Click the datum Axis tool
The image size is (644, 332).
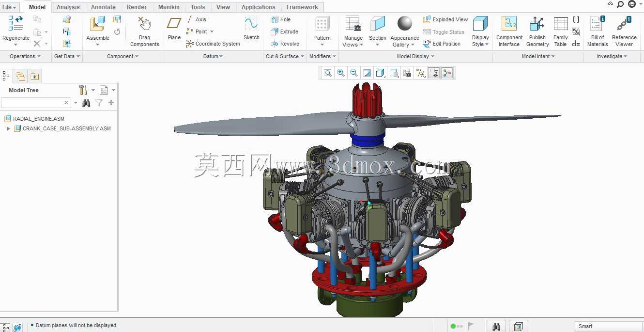click(197, 19)
